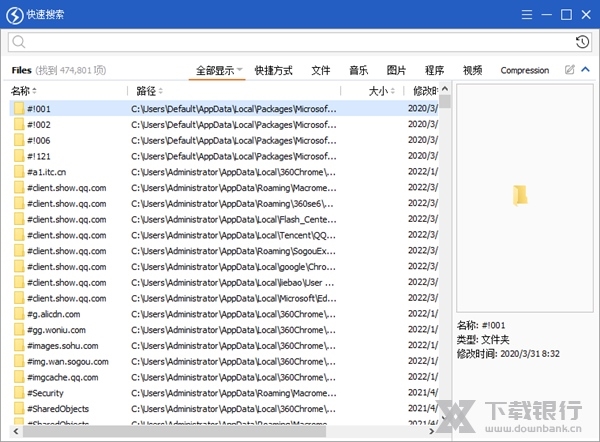Click folder icon of #!121 row
Viewport: 600px width, 442px height.
pyautogui.click(x=19, y=156)
